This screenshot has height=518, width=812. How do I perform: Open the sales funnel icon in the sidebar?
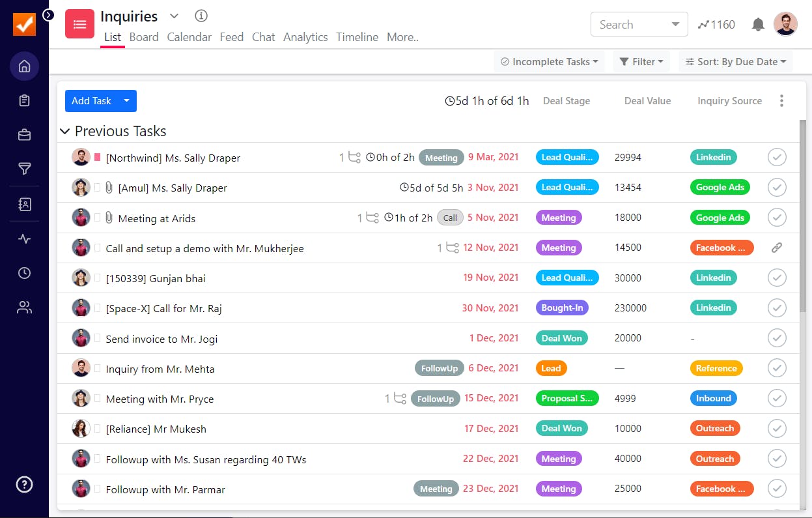[24, 169]
